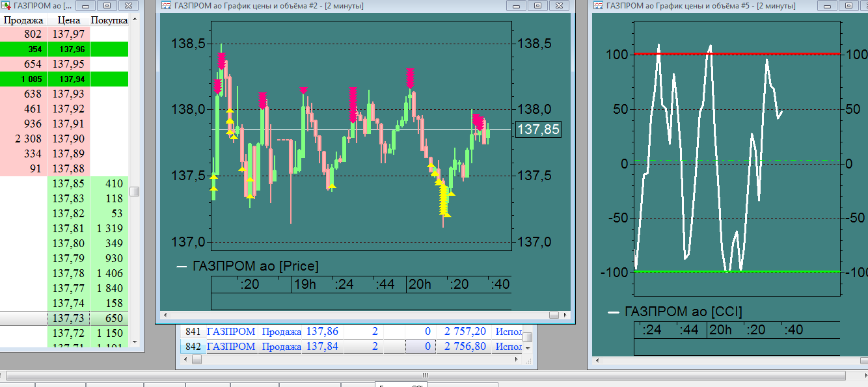Viewport: 868px width, 387px height.
Task: Click the 19h label on price chart time axis
Action: [305, 284]
